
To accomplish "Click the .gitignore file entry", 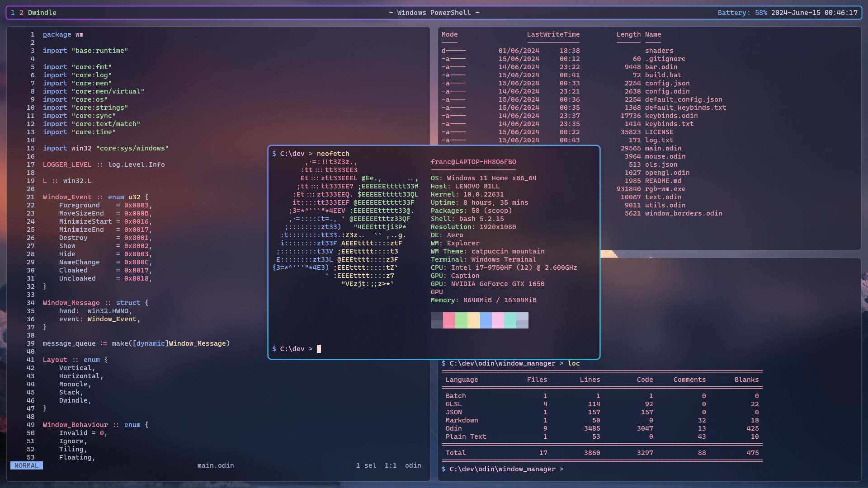I will 665,59.
